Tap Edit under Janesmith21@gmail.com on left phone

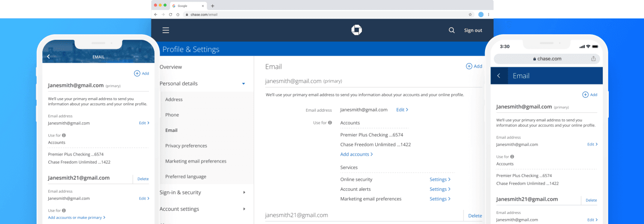pyautogui.click(x=144, y=198)
